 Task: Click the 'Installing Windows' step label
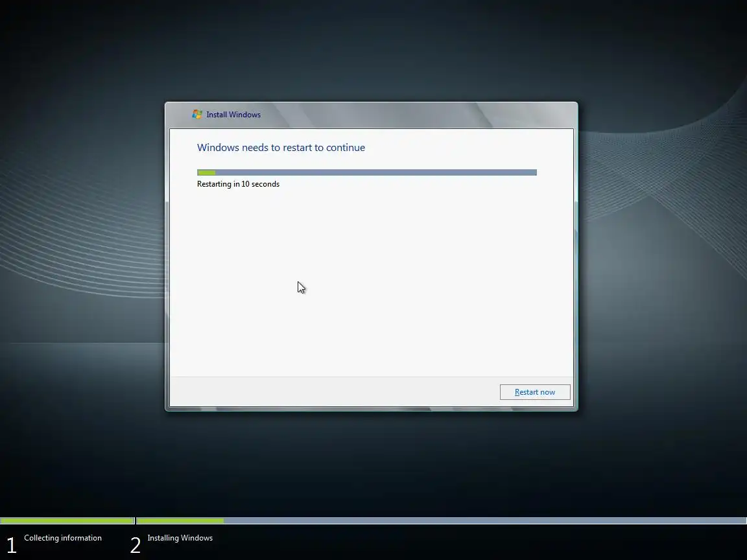[x=180, y=537]
